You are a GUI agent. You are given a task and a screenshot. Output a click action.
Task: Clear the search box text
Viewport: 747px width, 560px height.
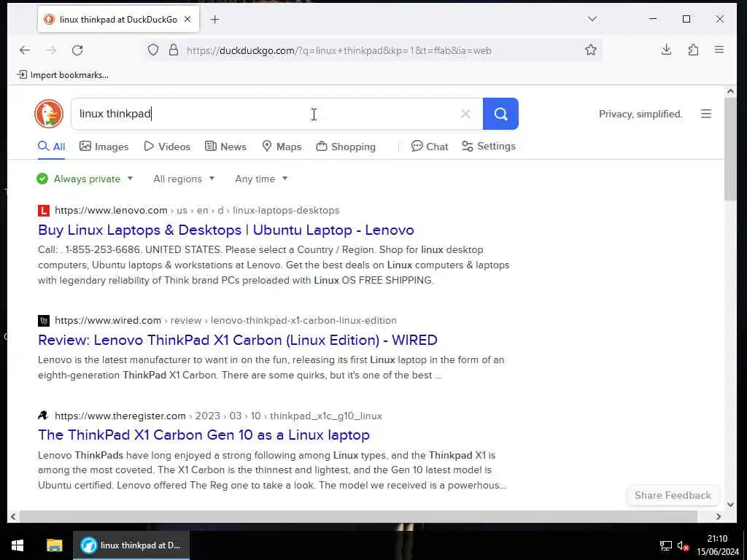point(465,114)
